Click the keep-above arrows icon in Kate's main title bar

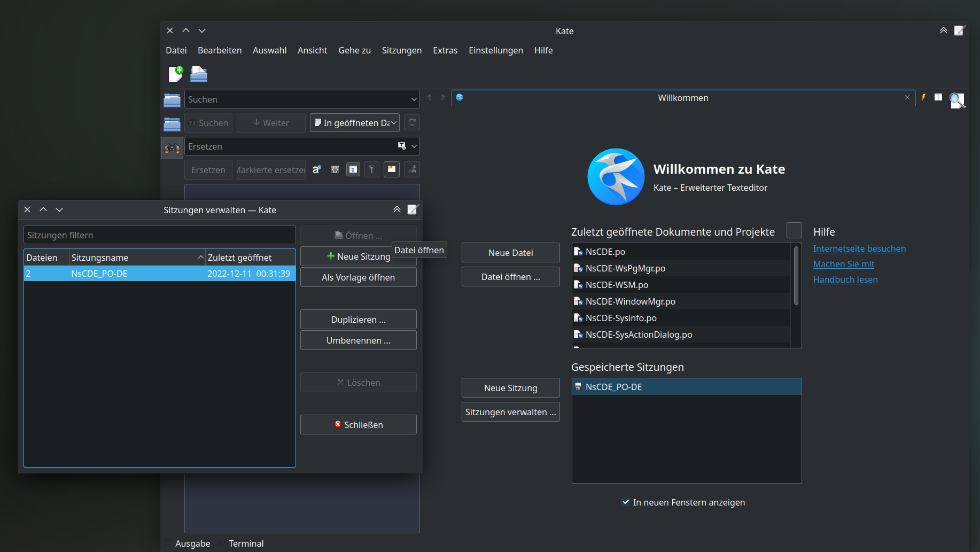pyautogui.click(x=944, y=30)
